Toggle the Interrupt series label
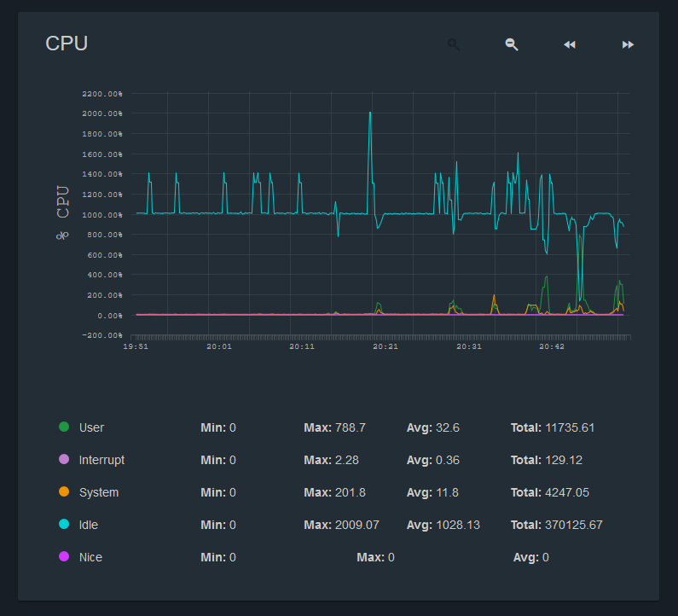This screenshot has width=678, height=616. click(101, 460)
